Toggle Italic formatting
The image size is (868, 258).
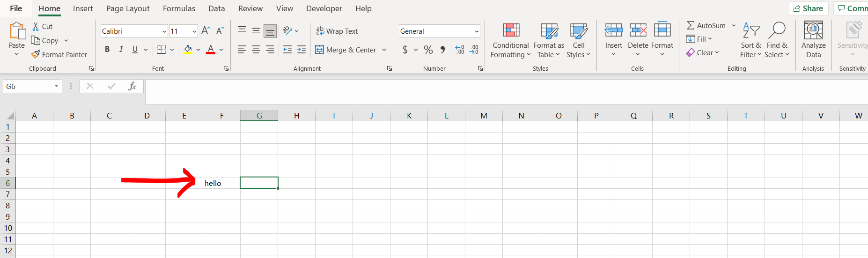pos(121,50)
